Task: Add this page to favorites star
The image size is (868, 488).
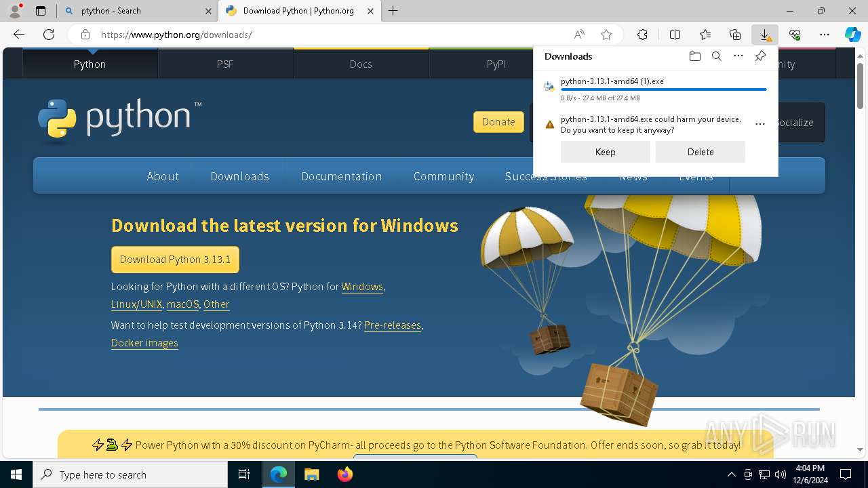Action: (x=606, y=35)
